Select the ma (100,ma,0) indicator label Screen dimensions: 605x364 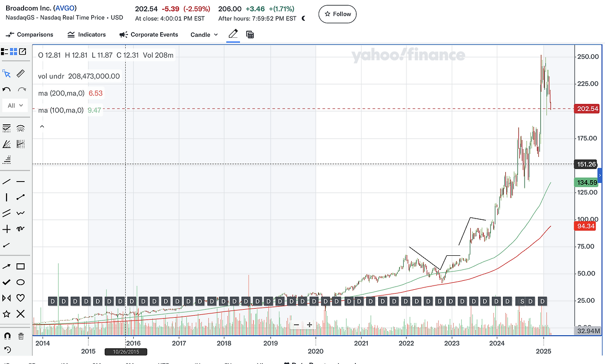click(61, 111)
